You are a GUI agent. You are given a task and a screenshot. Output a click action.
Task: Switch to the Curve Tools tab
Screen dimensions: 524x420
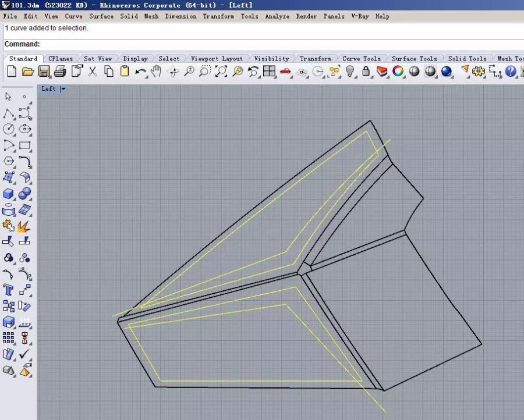click(361, 59)
